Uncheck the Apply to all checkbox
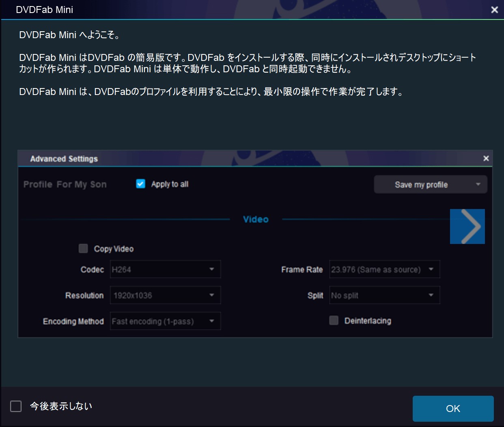This screenshot has width=504, height=427. click(140, 184)
